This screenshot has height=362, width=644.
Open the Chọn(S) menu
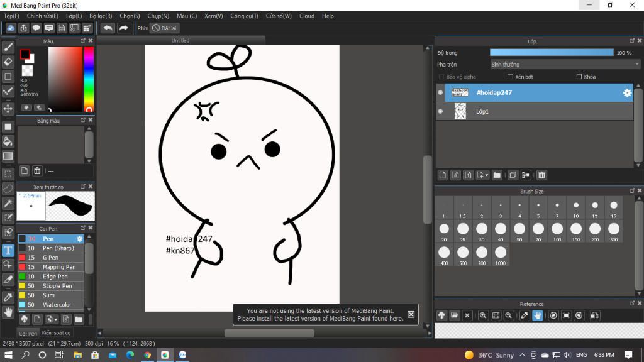(x=130, y=16)
